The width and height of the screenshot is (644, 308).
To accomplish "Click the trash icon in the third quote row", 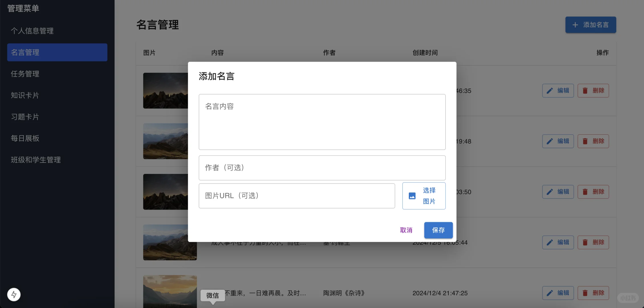I will pyautogui.click(x=585, y=192).
